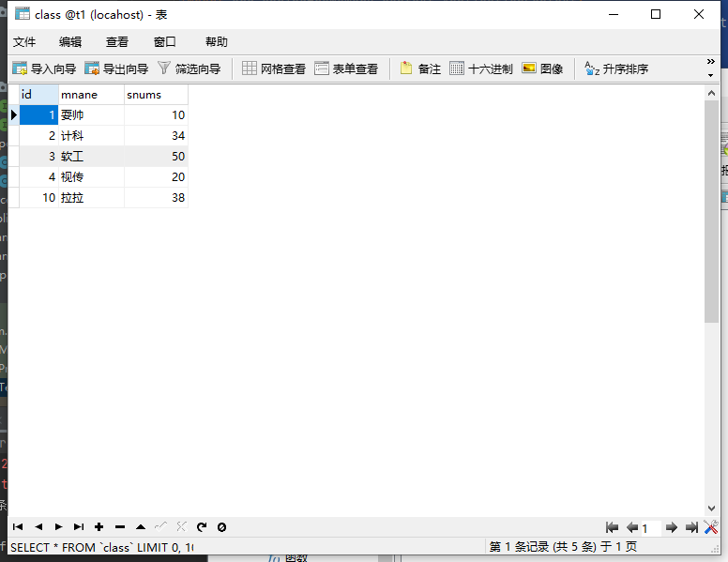Go to first record in navigator
728x562 pixels.
coord(18,526)
